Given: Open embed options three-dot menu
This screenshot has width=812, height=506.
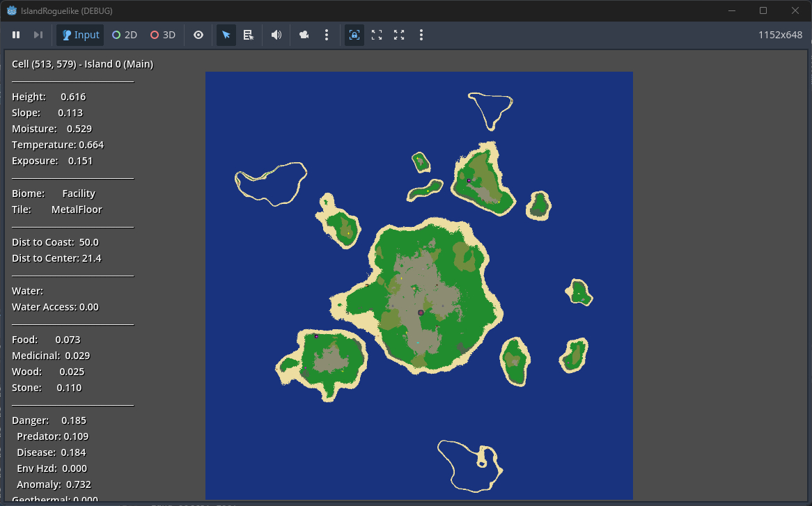Looking at the screenshot, I should [x=421, y=35].
